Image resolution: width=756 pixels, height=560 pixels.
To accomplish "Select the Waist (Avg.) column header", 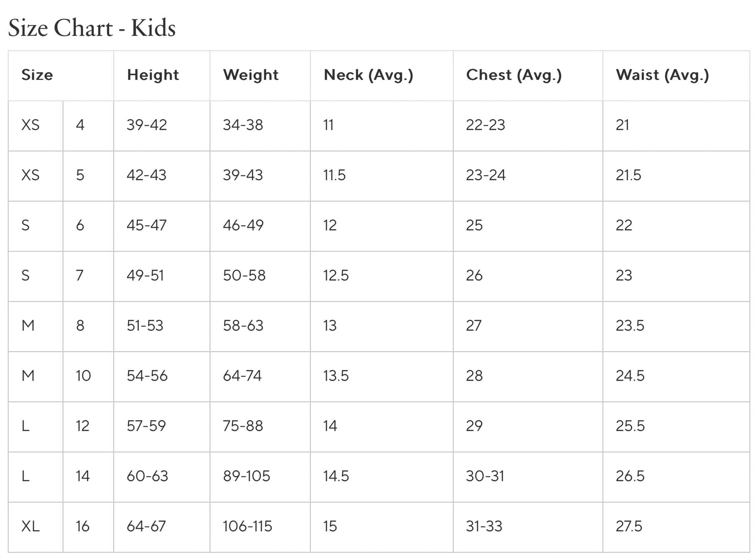I will coord(662,75).
